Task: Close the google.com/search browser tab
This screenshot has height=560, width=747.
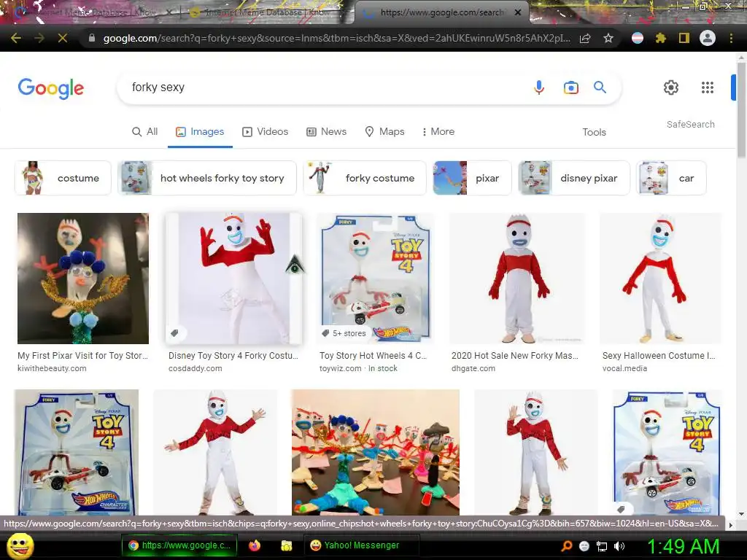Action: click(x=518, y=12)
